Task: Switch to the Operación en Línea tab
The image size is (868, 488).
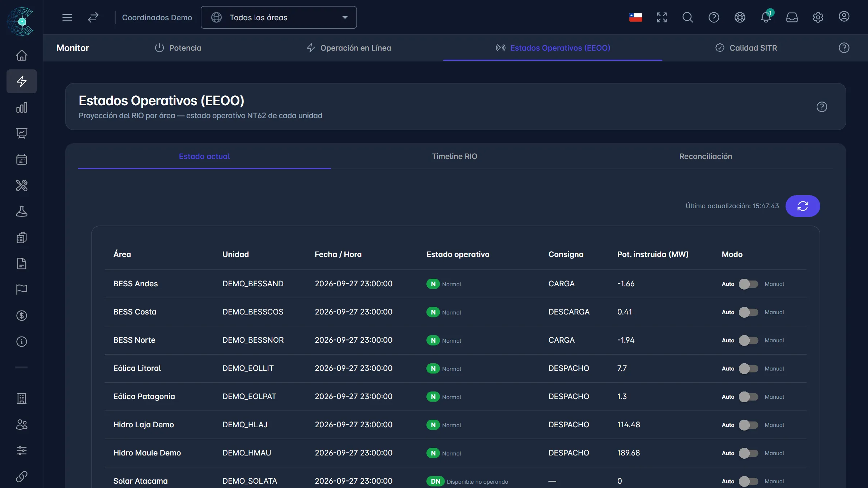Action: tap(349, 48)
